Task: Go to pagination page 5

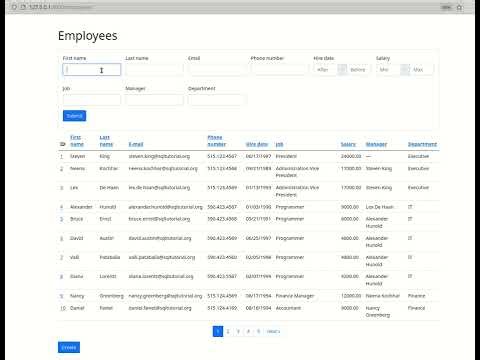Action: tap(258, 331)
